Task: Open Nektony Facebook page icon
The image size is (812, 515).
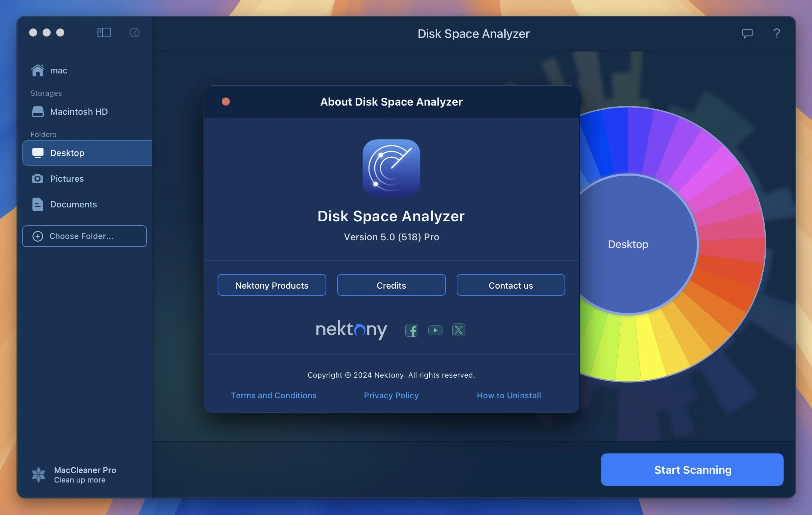Action: pyautogui.click(x=411, y=330)
